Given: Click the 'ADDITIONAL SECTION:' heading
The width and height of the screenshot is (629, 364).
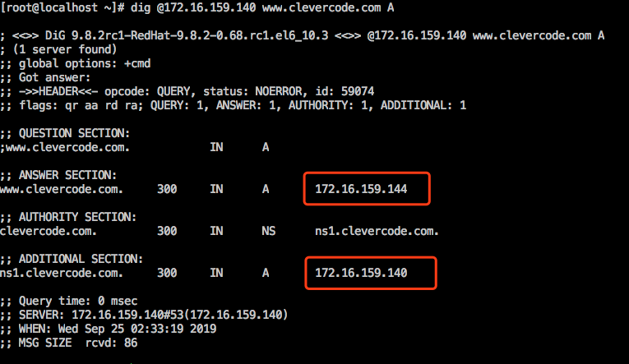Looking at the screenshot, I should (81, 259).
